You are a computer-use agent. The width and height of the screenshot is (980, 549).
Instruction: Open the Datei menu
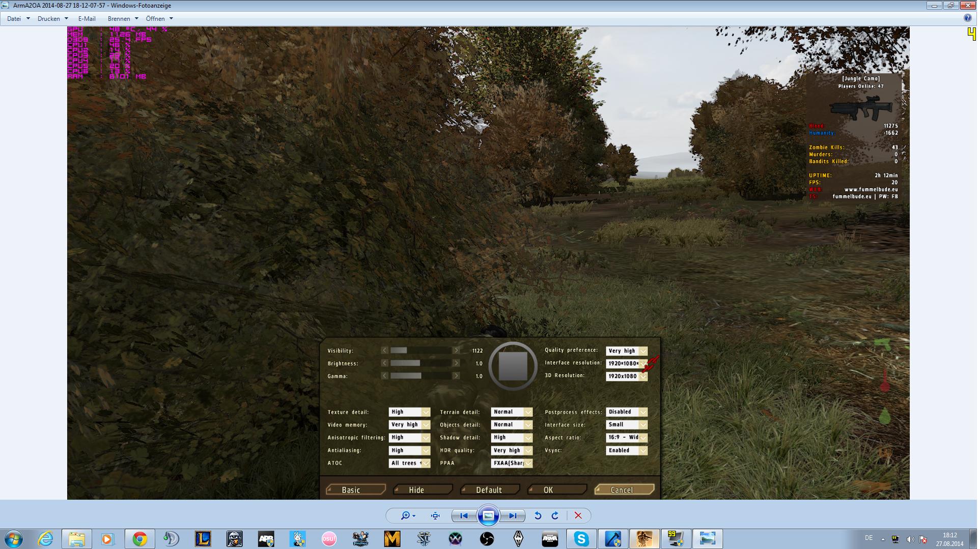coord(18,18)
